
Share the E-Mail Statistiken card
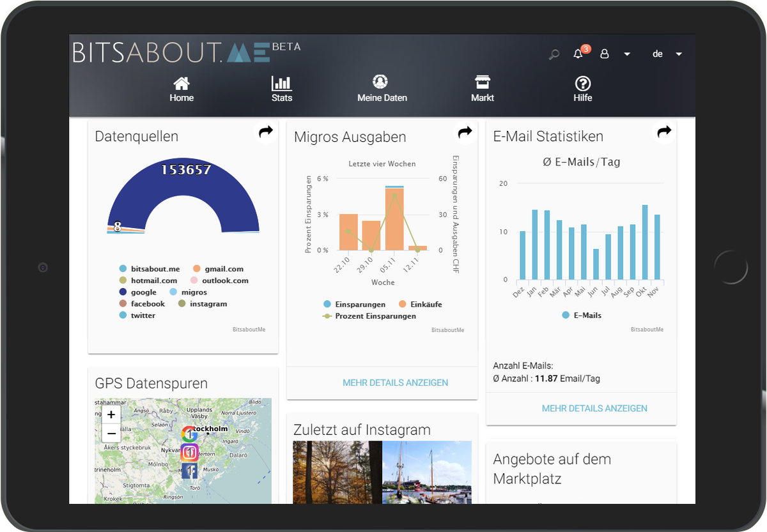coord(665,132)
